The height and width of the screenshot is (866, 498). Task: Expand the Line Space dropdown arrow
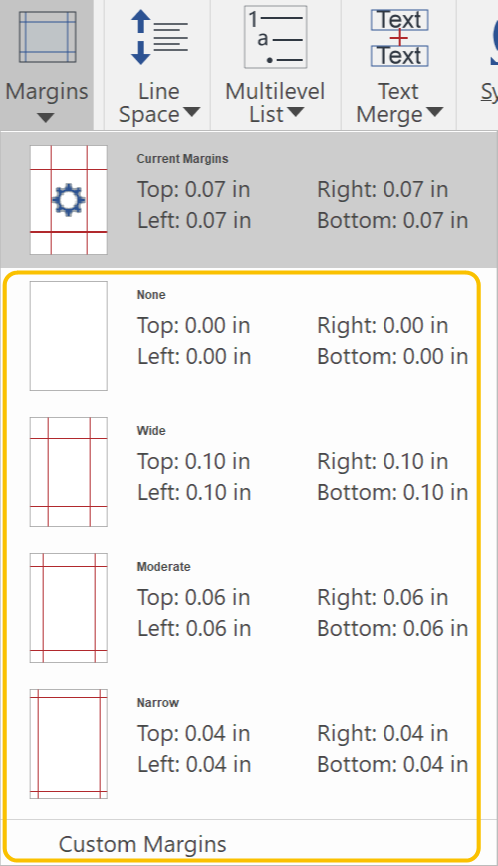click(192, 112)
